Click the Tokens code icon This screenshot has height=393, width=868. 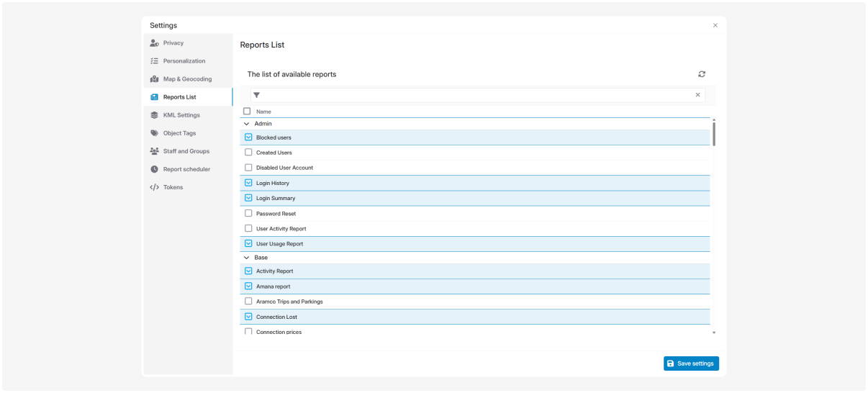tap(154, 187)
